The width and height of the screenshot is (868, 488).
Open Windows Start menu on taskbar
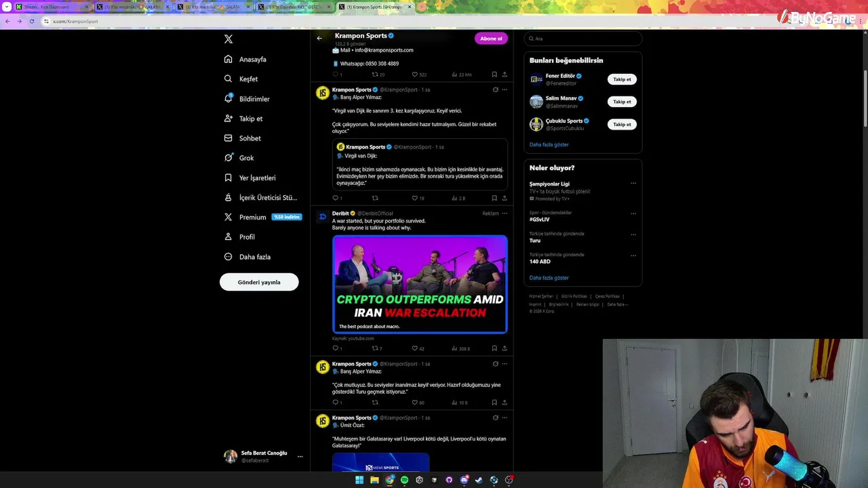point(359,480)
